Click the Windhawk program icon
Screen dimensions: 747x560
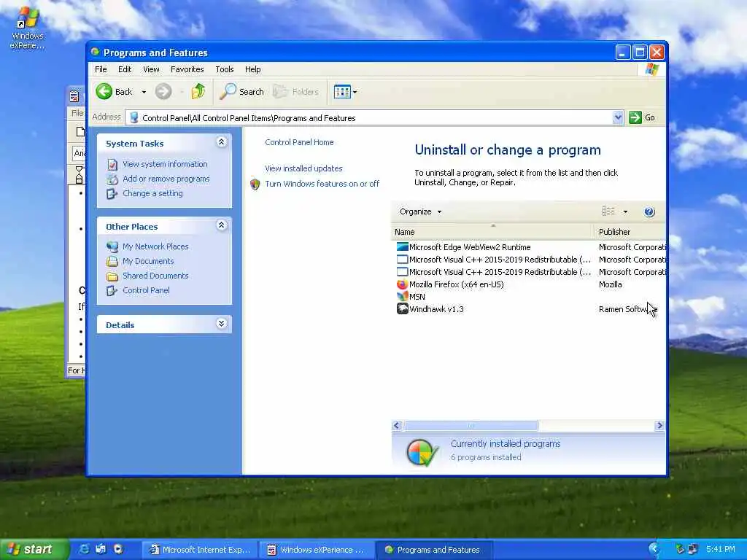pos(402,308)
